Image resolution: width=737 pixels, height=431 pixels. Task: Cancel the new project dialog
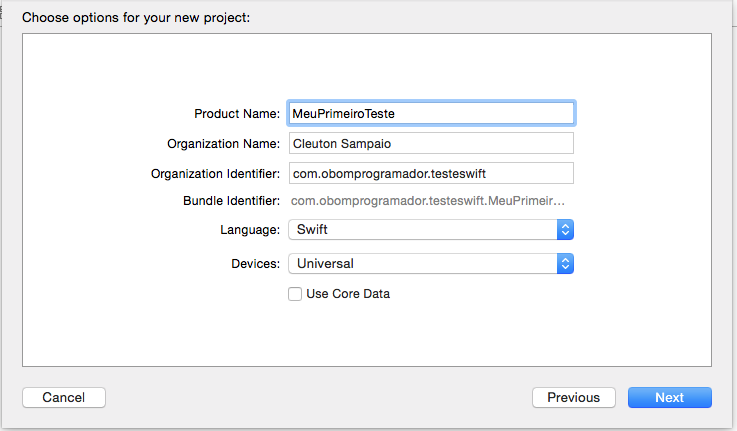(64, 398)
